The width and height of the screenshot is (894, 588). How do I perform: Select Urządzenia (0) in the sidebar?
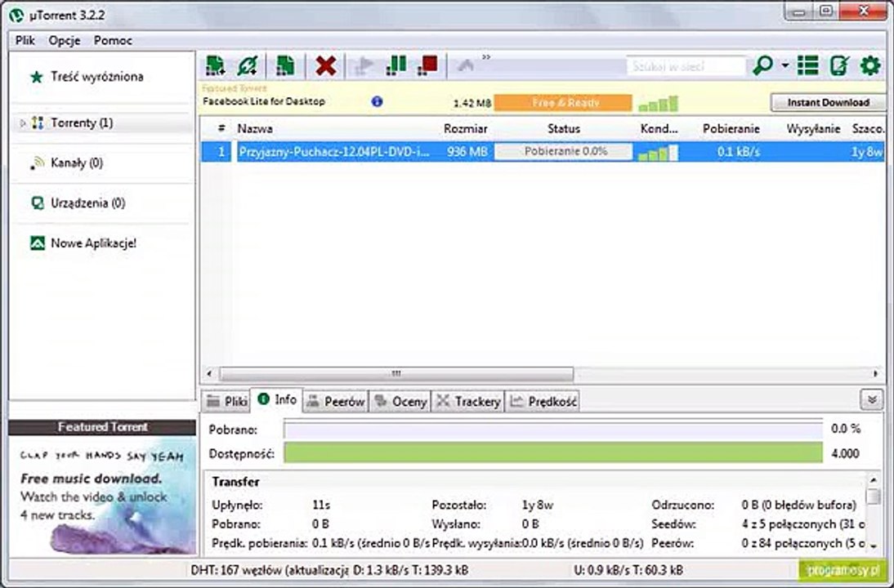pos(87,203)
